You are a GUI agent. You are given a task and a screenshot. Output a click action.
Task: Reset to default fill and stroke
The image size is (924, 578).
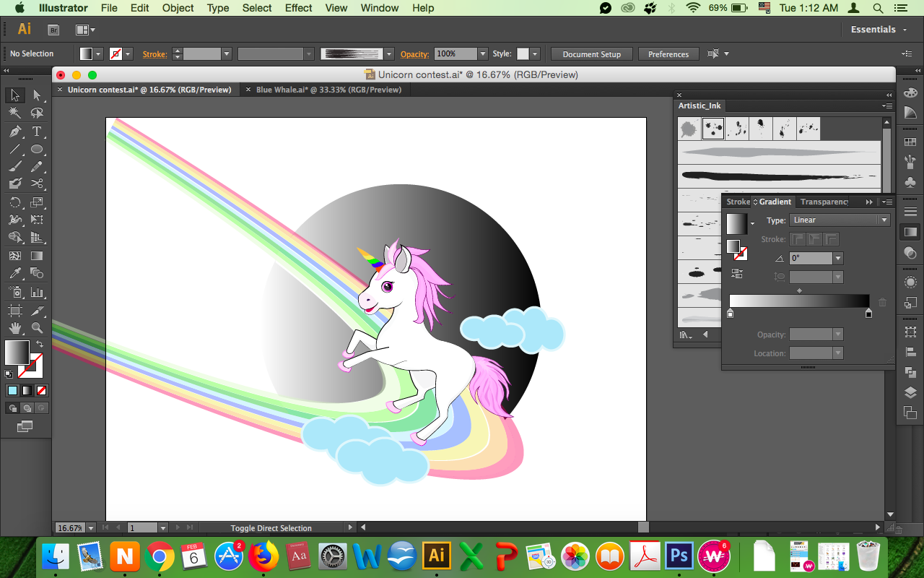[9, 374]
